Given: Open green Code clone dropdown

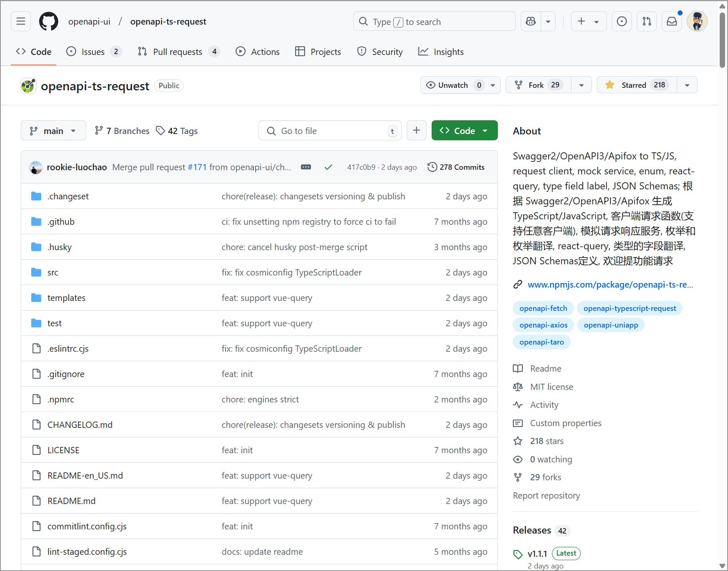Looking at the screenshot, I should [465, 130].
